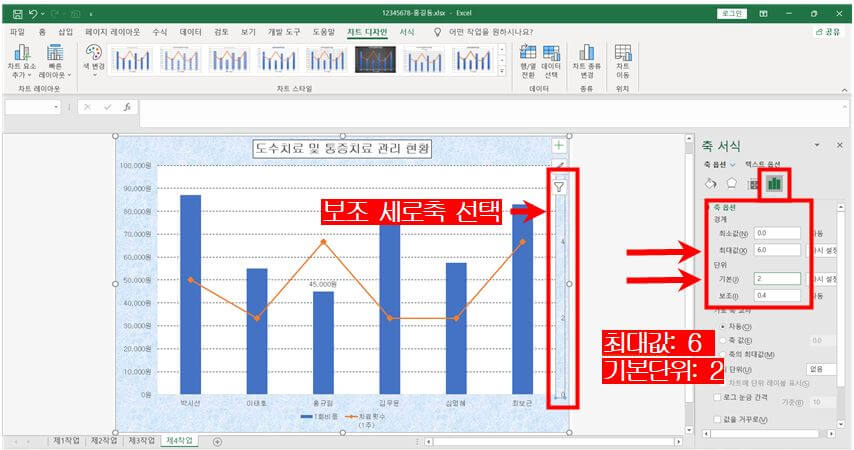854x450 pixels.
Task: Select the 축의 최대값(M) radio button
Action: [723, 355]
